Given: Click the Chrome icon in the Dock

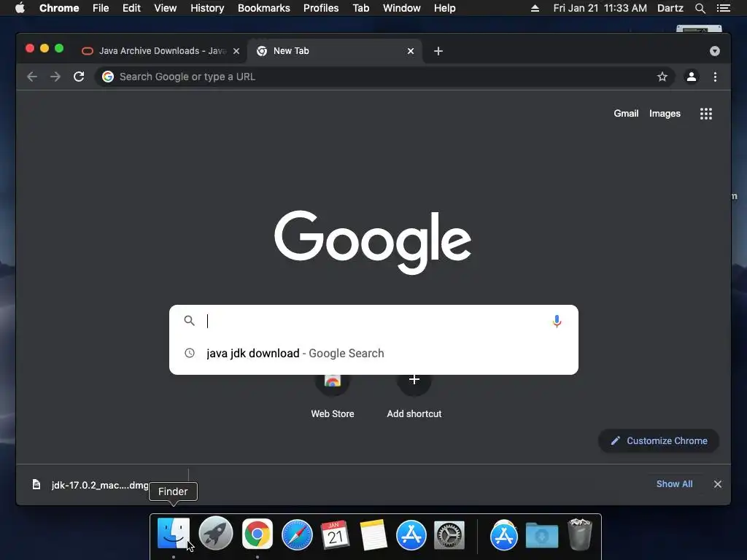Looking at the screenshot, I should coord(258,534).
